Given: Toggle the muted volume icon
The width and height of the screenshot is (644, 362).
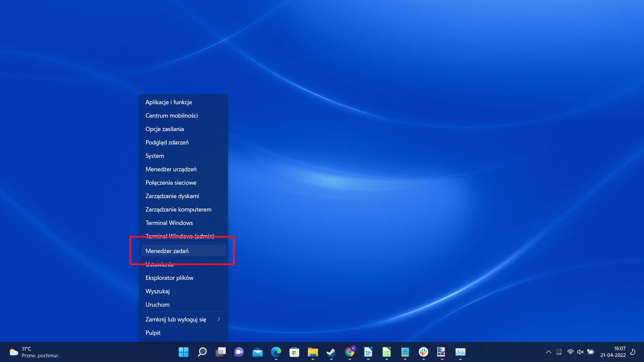Looking at the screenshot, I should point(581,352).
